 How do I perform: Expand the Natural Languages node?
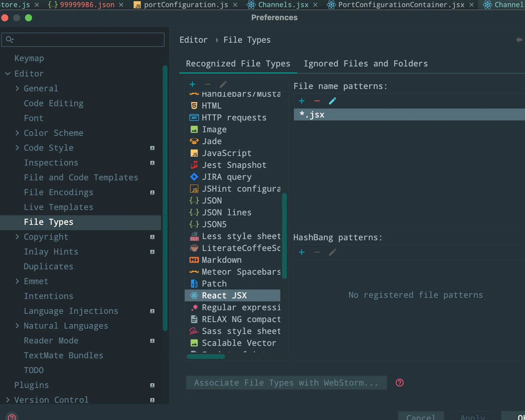(x=17, y=326)
